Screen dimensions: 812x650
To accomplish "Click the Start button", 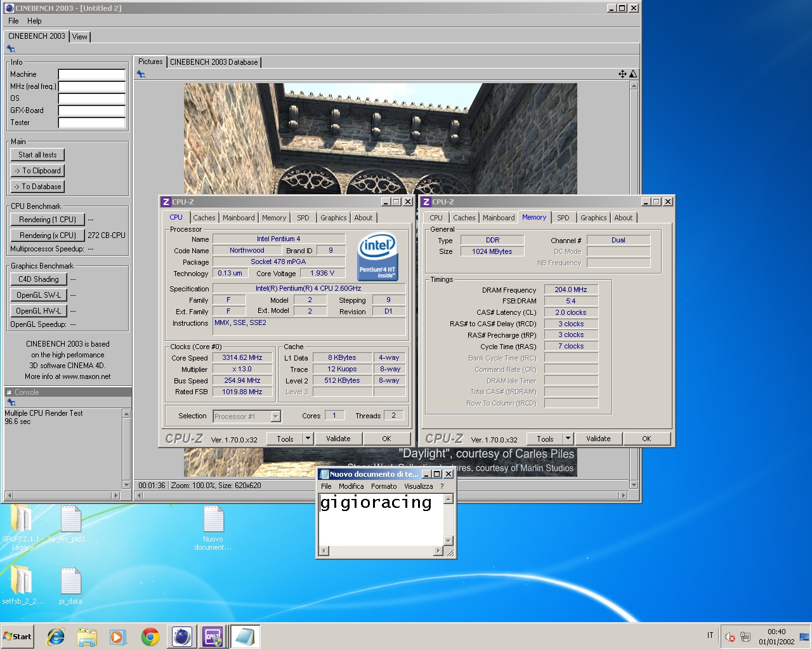I will click(18, 637).
